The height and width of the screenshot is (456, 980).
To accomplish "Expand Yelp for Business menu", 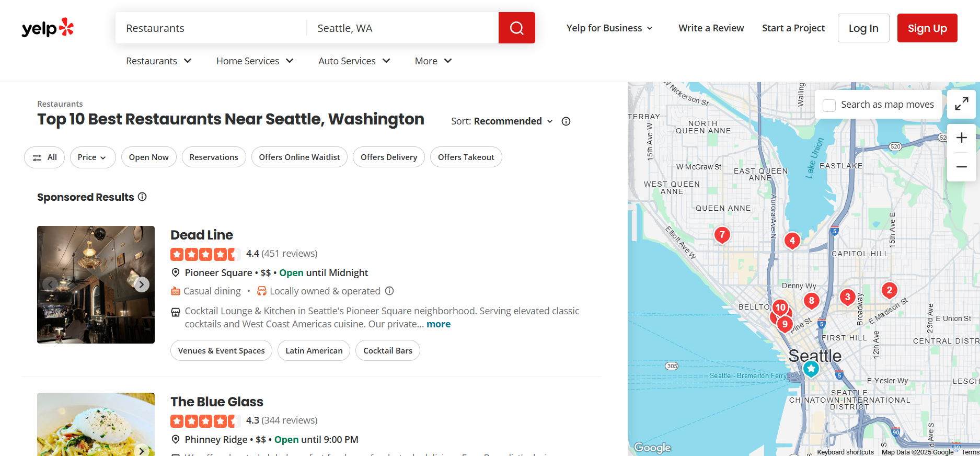I will [609, 28].
